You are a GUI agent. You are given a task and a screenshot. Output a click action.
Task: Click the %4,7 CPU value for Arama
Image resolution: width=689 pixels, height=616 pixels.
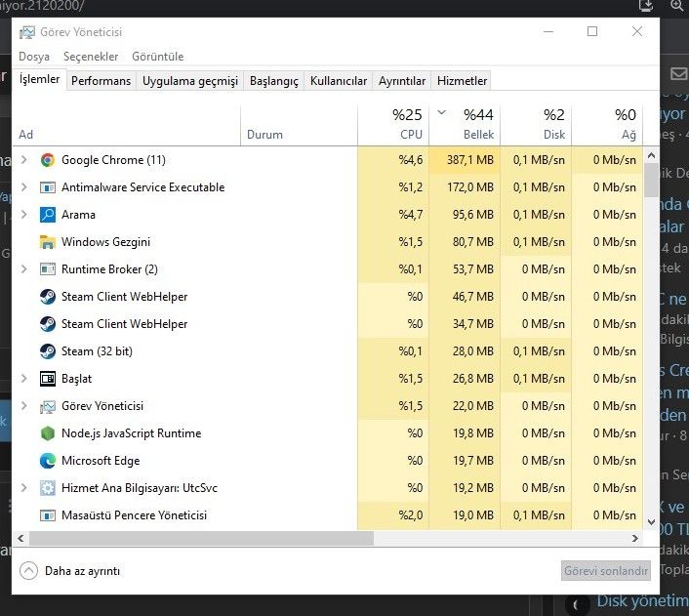pos(411,215)
